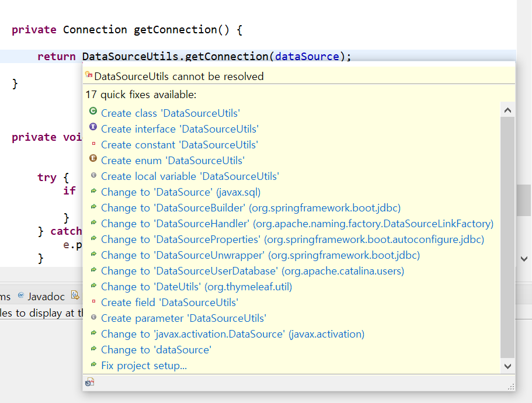Choose Create parameter 'DataSourceUtils'
The image size is (532, 403).
[183, 318]
